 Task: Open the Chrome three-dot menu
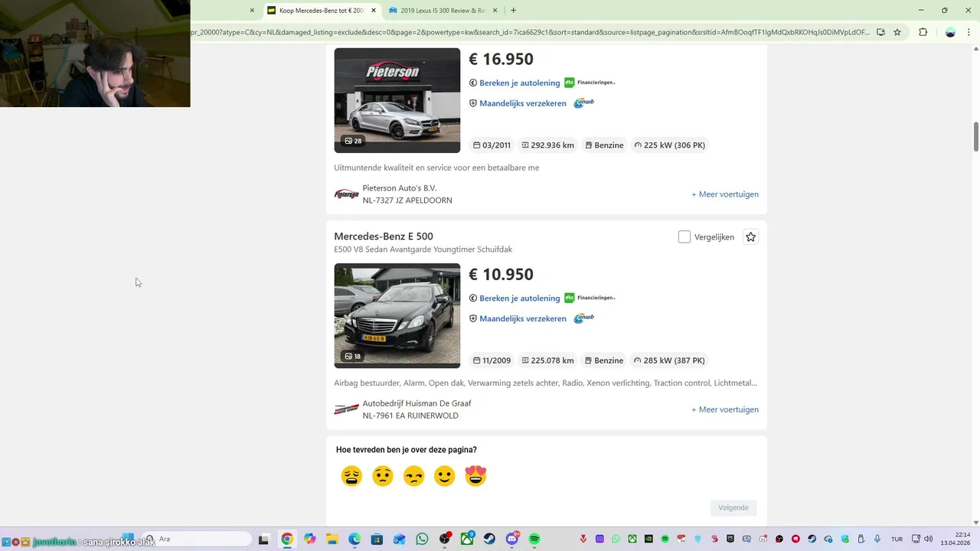tap(969, 32)
